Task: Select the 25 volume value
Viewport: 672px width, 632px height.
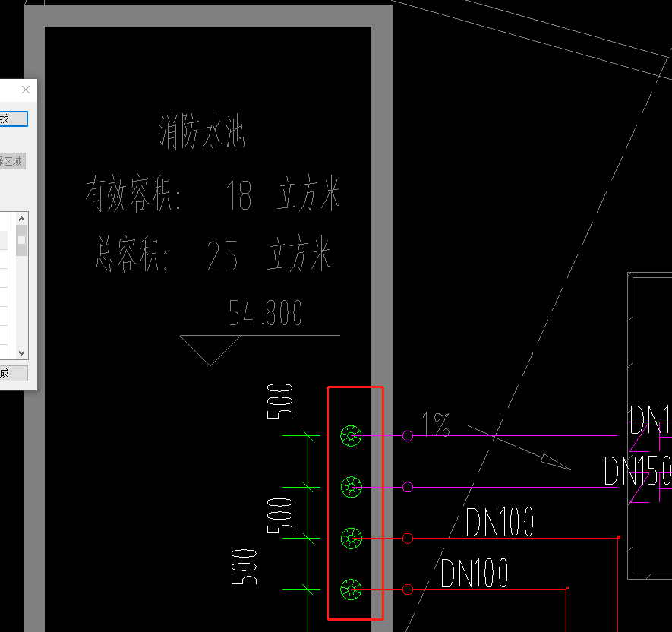Action: point(222,255)
